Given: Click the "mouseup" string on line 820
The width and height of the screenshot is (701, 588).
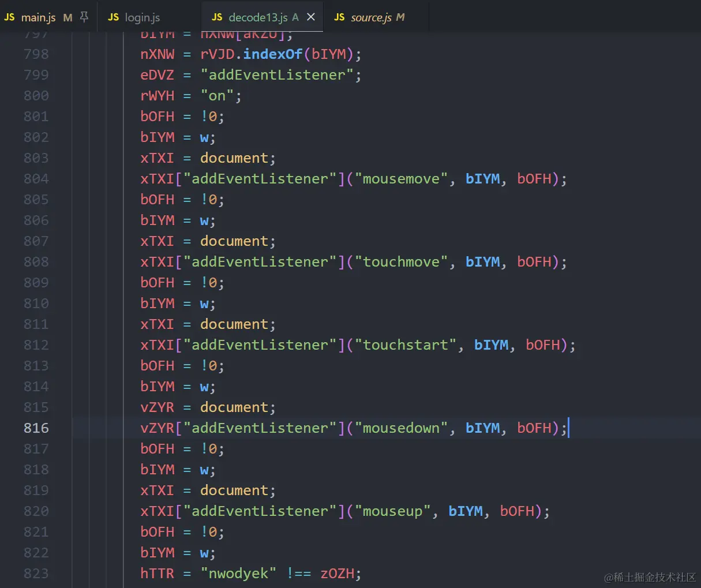Looking at the screenshot, I should click(393, 511).
